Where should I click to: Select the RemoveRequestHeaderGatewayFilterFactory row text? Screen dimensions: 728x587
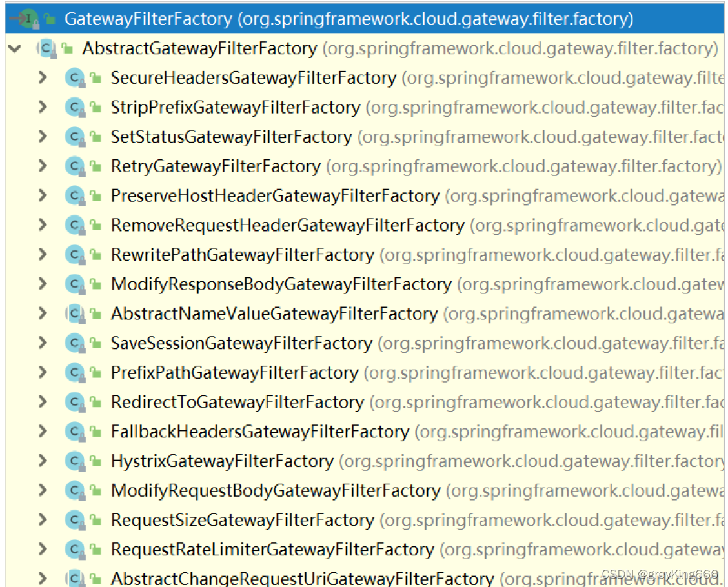click(417, 225)
